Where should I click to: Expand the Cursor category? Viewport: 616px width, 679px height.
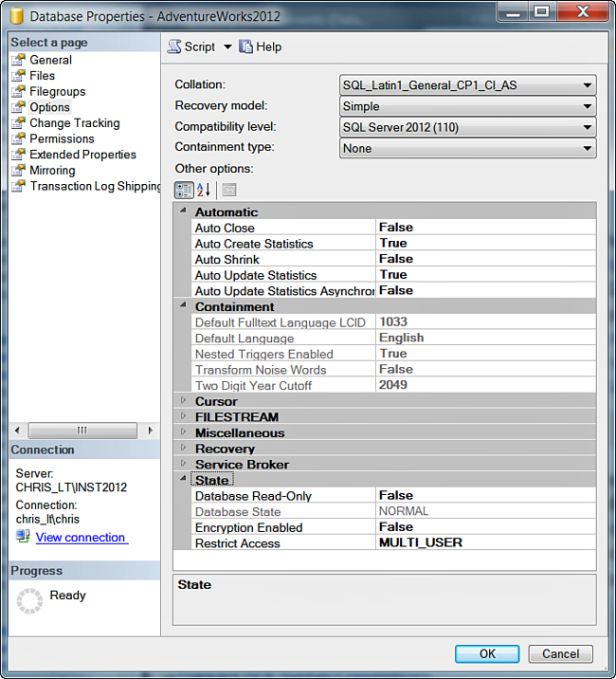click(x=184, y=401)
